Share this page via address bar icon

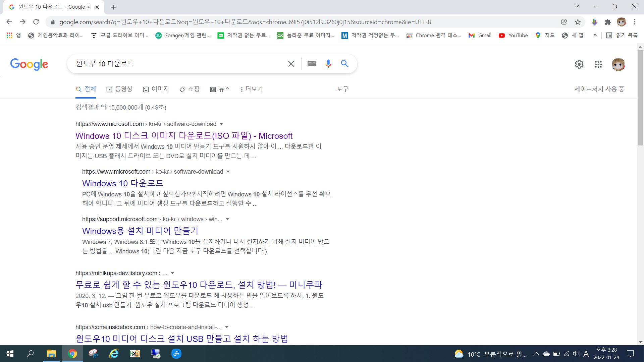[564, 22]
